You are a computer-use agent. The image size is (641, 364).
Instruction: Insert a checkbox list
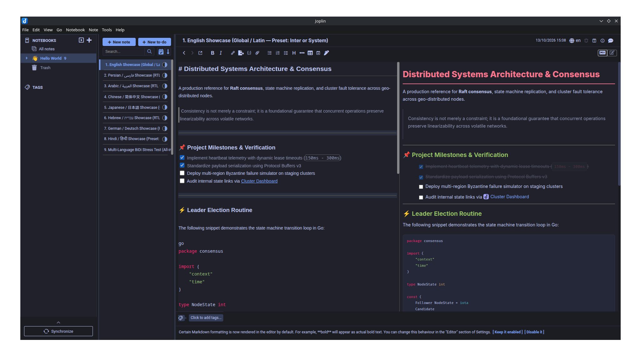tap(286, 53)
